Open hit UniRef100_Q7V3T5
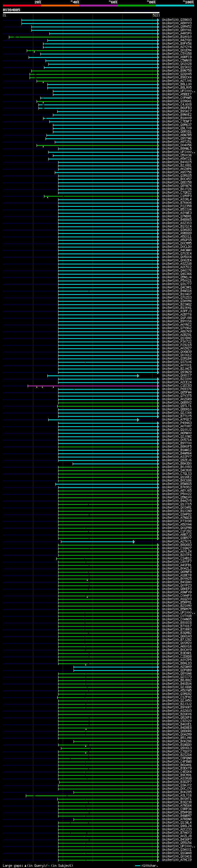The width and height of the screenshot is (197, 868). point(176,396)
